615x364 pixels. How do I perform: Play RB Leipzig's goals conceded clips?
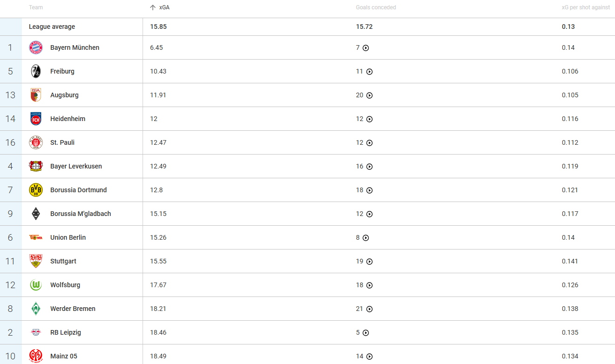366,333
